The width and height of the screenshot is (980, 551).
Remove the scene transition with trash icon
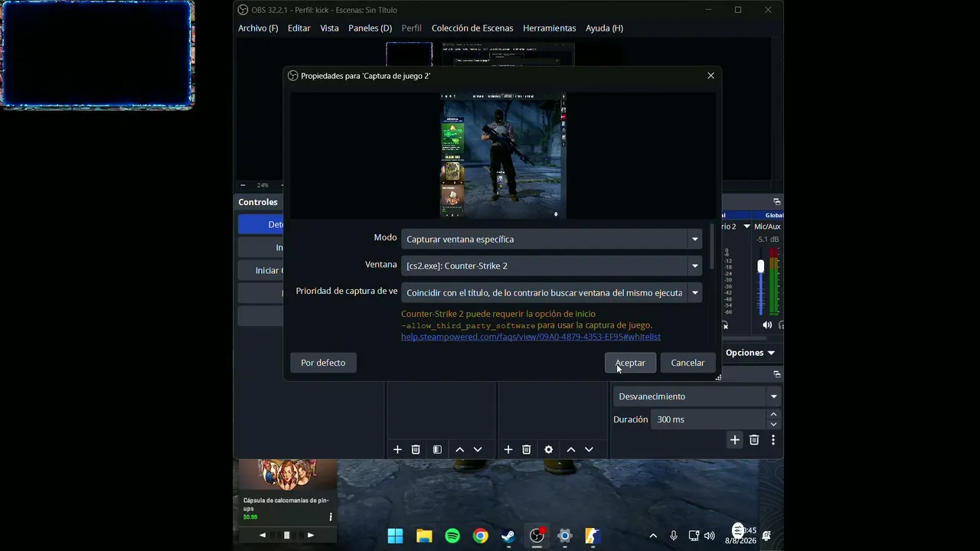click(x=754, y=439)
